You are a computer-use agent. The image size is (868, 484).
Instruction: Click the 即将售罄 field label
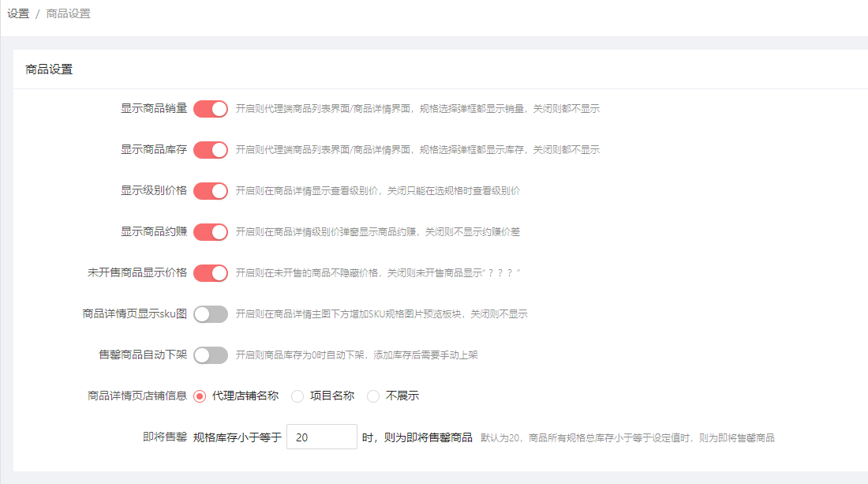tap(165, 437)
